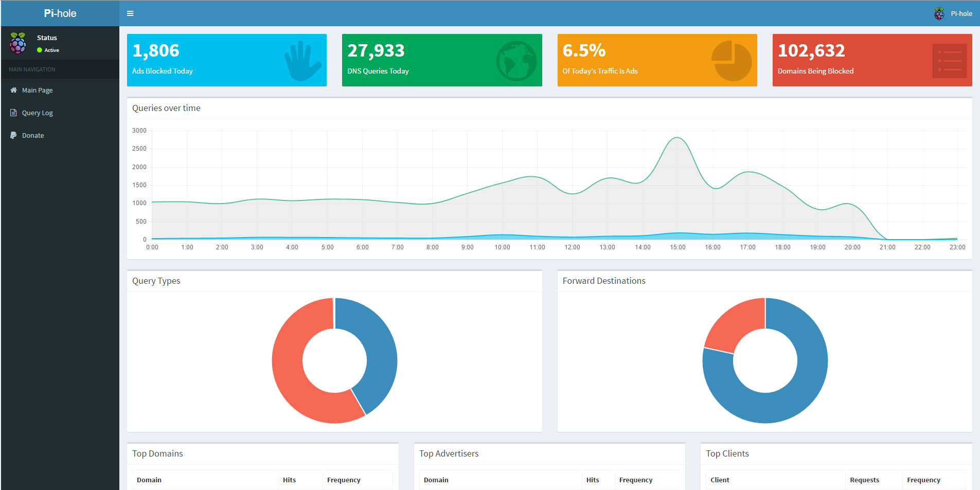Click the hand icon on Ads Blocked card
980x490 pixels.
click(302, 61)
